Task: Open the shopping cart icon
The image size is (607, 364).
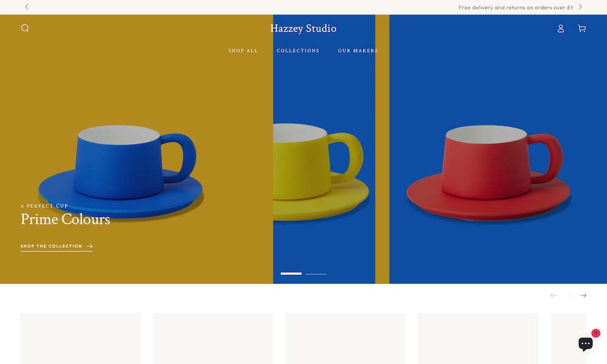Action: (x=582, y=29)
